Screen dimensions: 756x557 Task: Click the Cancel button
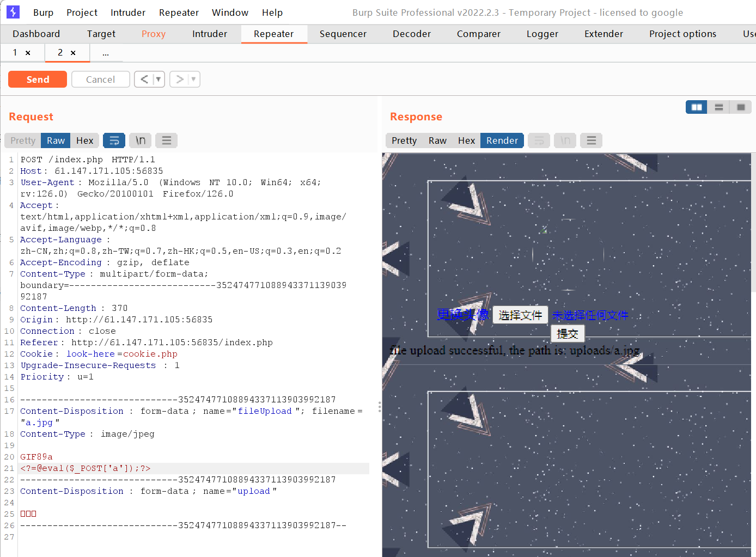tap(101, 79)
